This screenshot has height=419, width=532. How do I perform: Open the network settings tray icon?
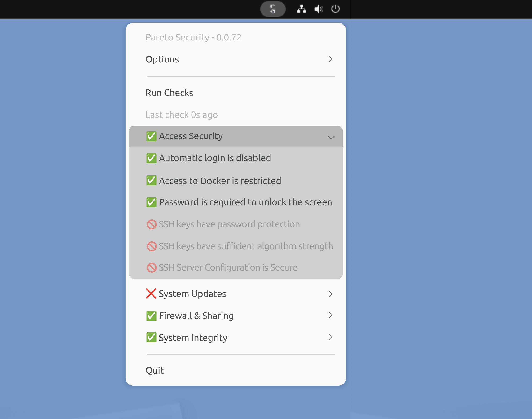point(301,9)
